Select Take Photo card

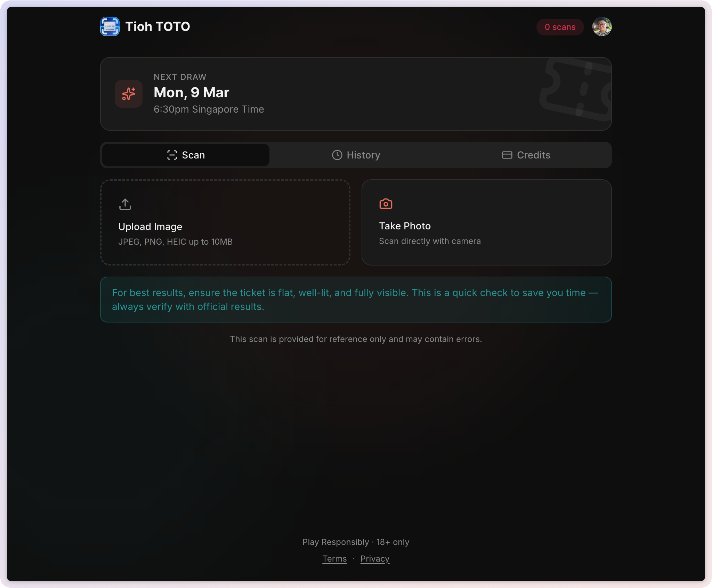tap(487, 222)
